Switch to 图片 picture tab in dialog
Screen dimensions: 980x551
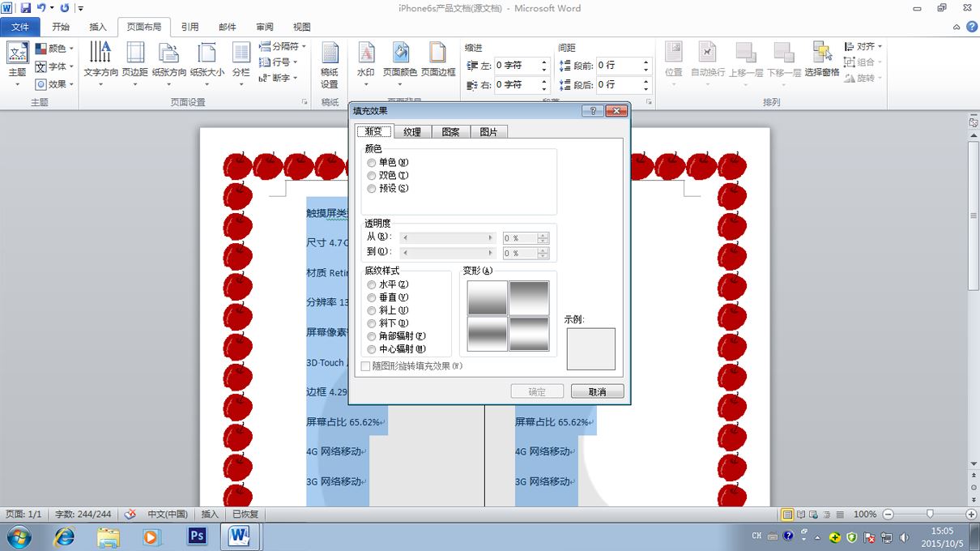click(x=488, y=132)
